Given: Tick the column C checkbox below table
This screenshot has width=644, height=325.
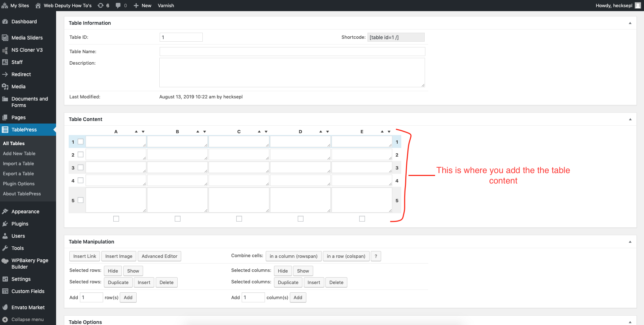Looking at the screenshot, I should [239, 219].
